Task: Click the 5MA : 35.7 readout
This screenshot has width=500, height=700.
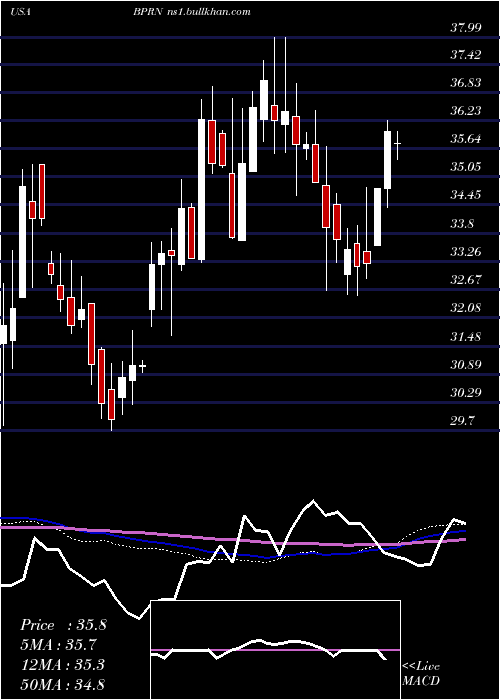Action: coord(59,645)
